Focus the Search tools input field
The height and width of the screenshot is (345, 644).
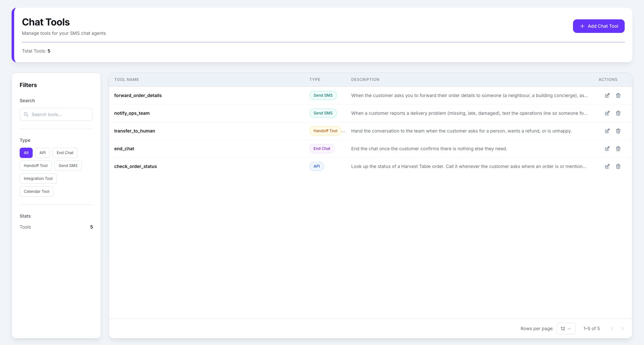coord(56,114)
